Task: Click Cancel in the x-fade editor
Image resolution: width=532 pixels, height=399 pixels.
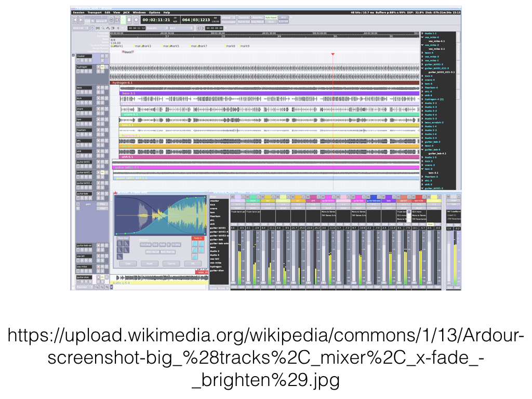Action: pyautogui.click(x=171, y=263)
